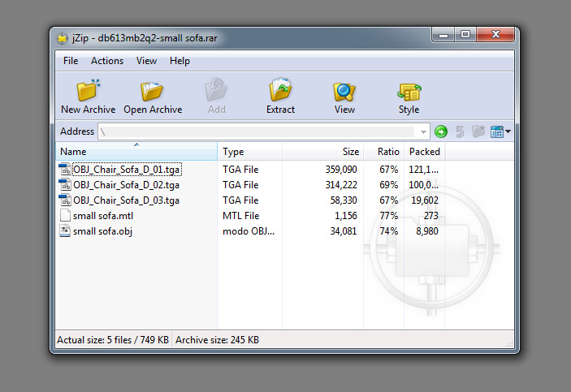Click the grayed Add toolbar icon
The height and width of the screenshot is (392, 571).
pyautogui.click(x=216, y=90)
